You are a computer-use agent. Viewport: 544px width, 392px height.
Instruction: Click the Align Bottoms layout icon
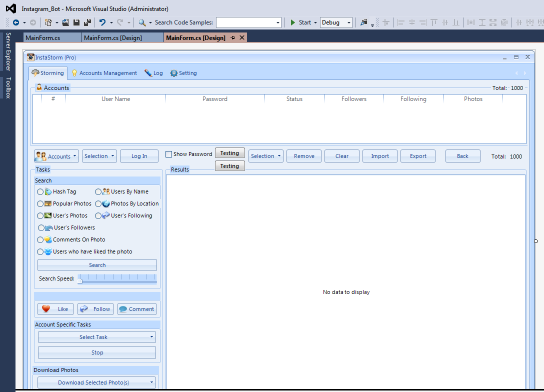click(x=456, y=22)
